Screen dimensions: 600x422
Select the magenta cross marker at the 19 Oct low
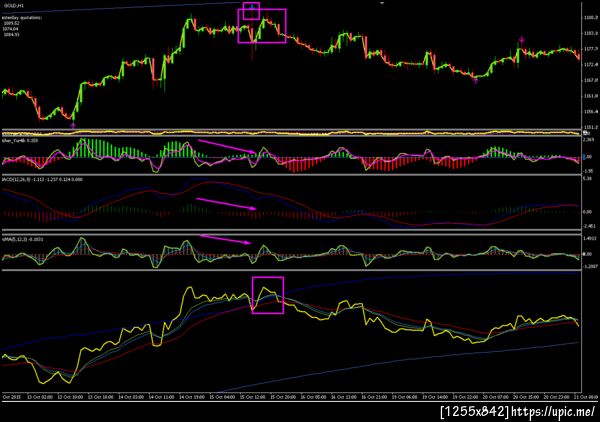pyautogui.click(x=475, y=80)
